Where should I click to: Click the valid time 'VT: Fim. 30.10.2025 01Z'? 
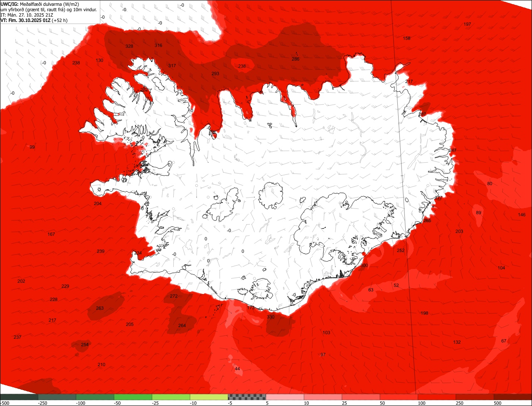coord(25,20)
